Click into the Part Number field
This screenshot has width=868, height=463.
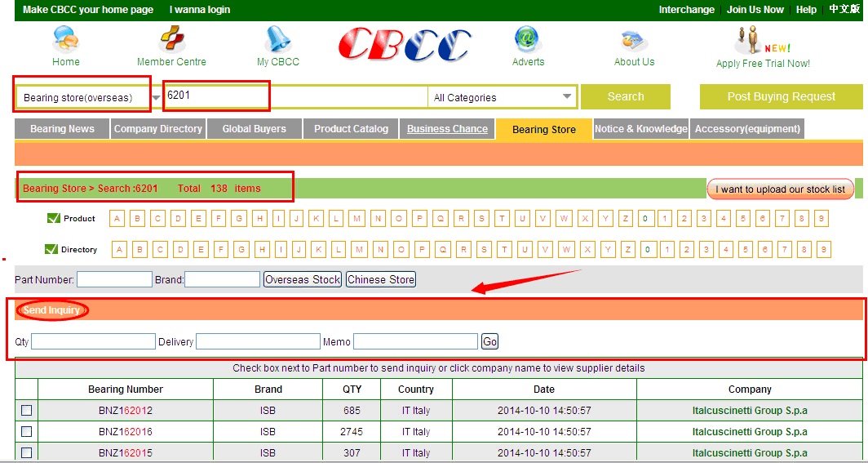click(x=114, y=280)
